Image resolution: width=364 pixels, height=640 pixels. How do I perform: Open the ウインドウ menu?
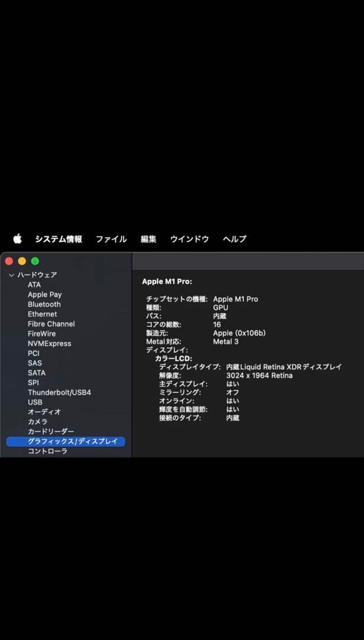tap(189, 239)
